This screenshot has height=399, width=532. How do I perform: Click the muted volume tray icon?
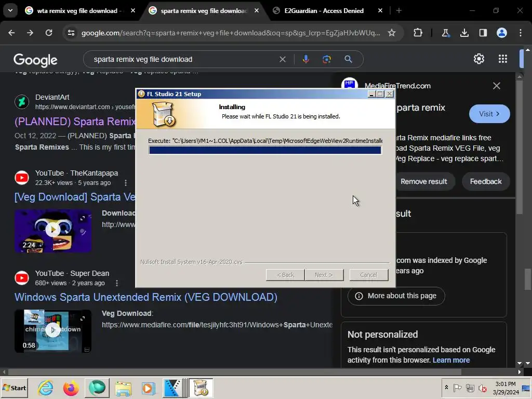pos(482,388)
